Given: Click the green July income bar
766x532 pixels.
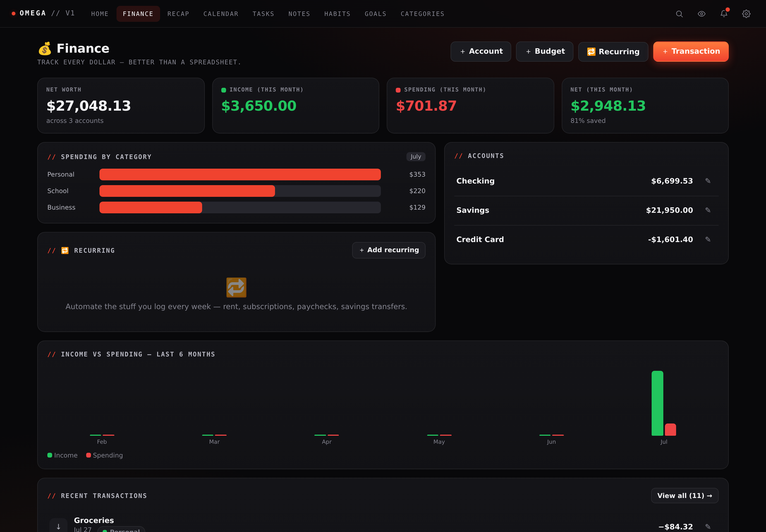Looking at the screenshot, I should 657,403.
